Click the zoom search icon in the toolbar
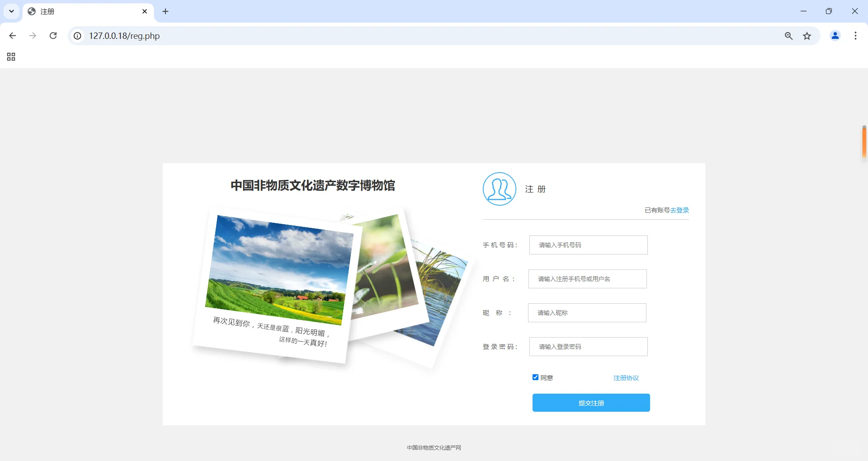 pyautogui.click(x=788, y=36)
